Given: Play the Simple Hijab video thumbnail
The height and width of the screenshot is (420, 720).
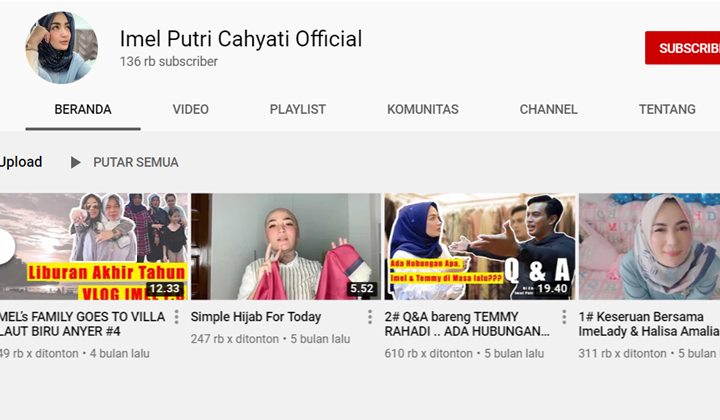Looking at the screenshot, I should pos(286,246).
